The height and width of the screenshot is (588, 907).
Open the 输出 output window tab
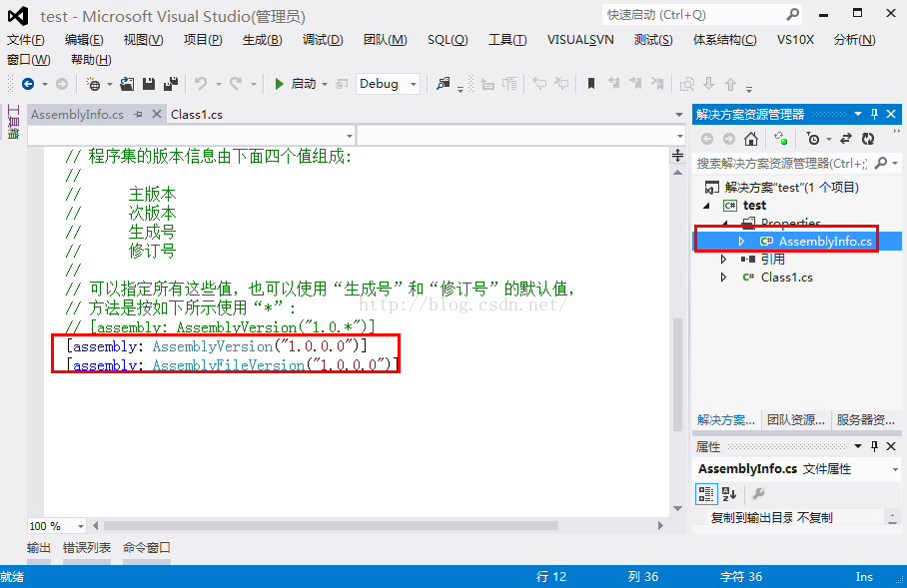click(39, 547)
